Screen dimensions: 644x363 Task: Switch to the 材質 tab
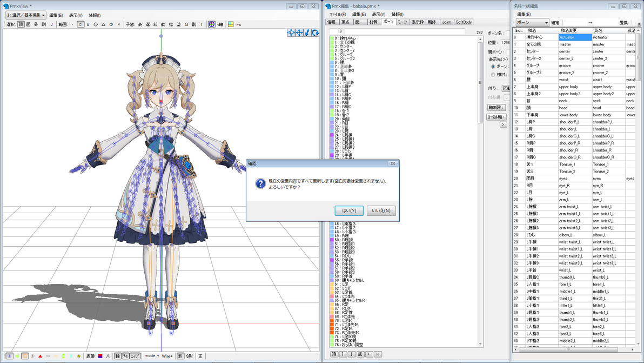pos(373,22)
